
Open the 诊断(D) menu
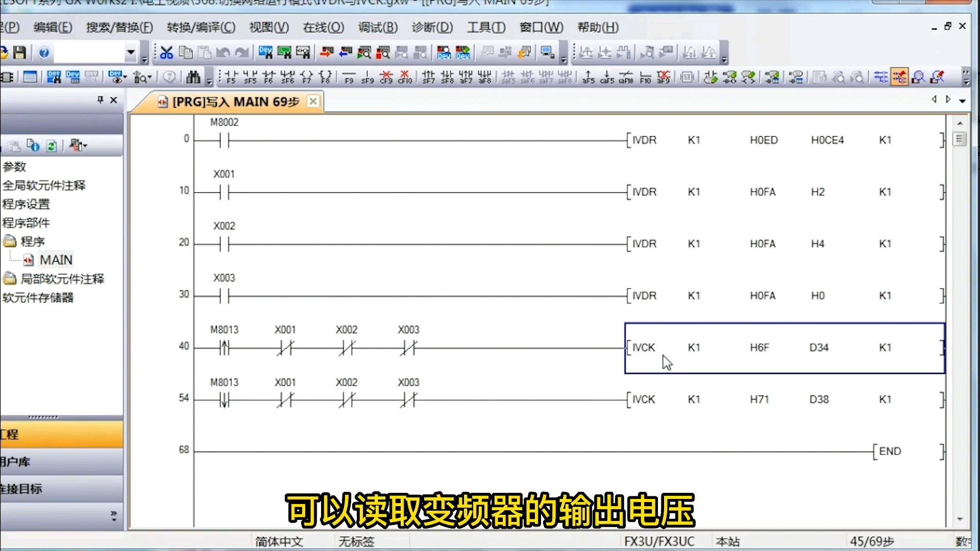[432, 28]
